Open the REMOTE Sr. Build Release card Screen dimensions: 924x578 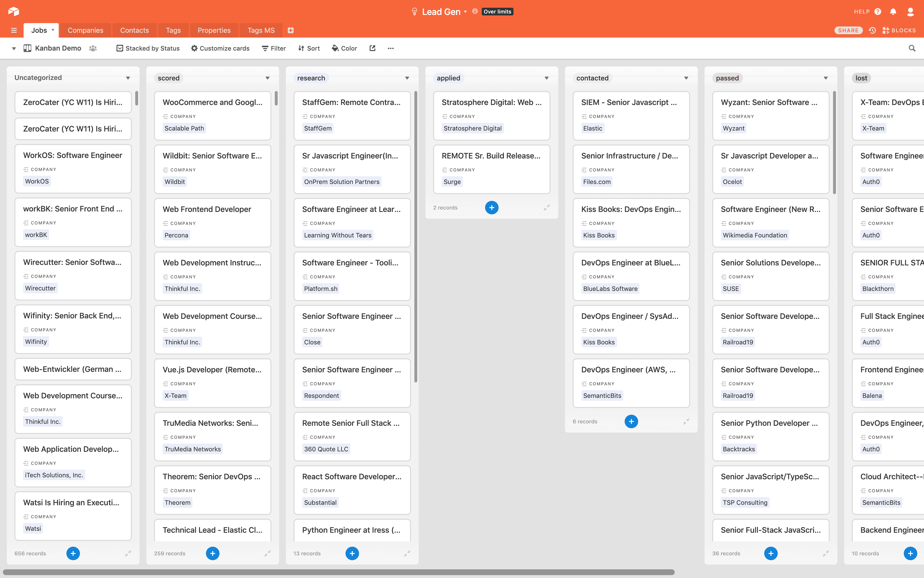pos(492,169)
